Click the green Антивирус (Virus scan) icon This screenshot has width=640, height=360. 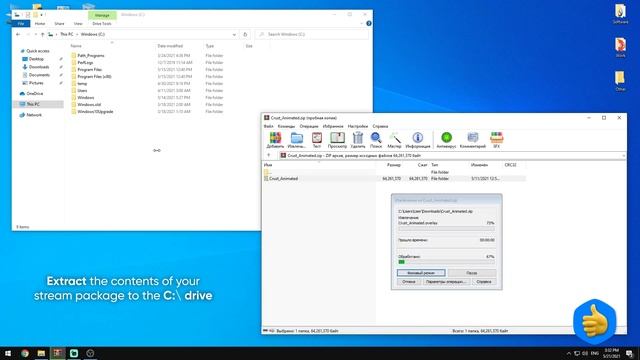pyautogui.click(x=446, y=140)
